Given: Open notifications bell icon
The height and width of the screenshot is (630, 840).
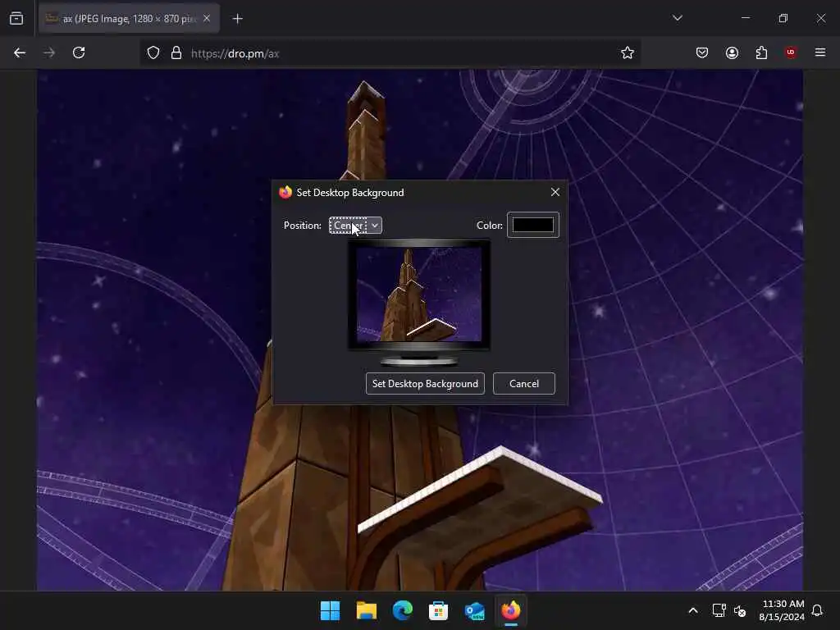Looking at the screenshot, I should pyautogui.click(x=817, y=610).
